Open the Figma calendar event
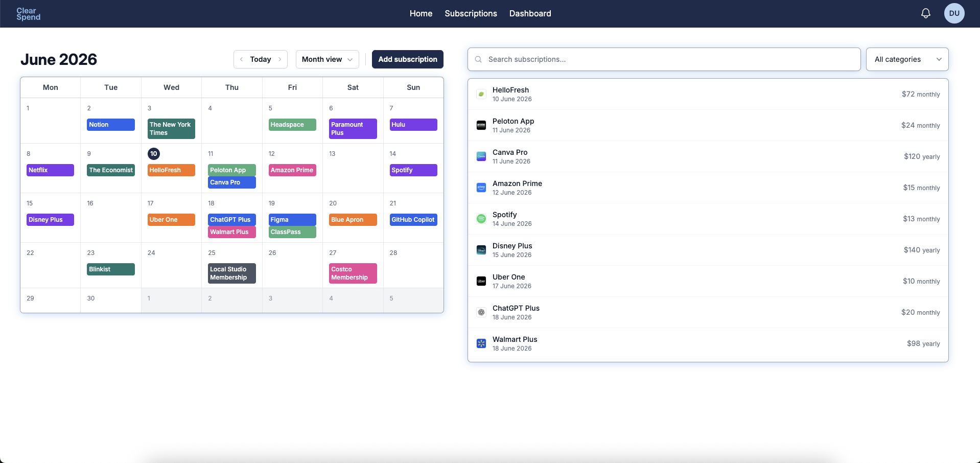 click(292, 220)
